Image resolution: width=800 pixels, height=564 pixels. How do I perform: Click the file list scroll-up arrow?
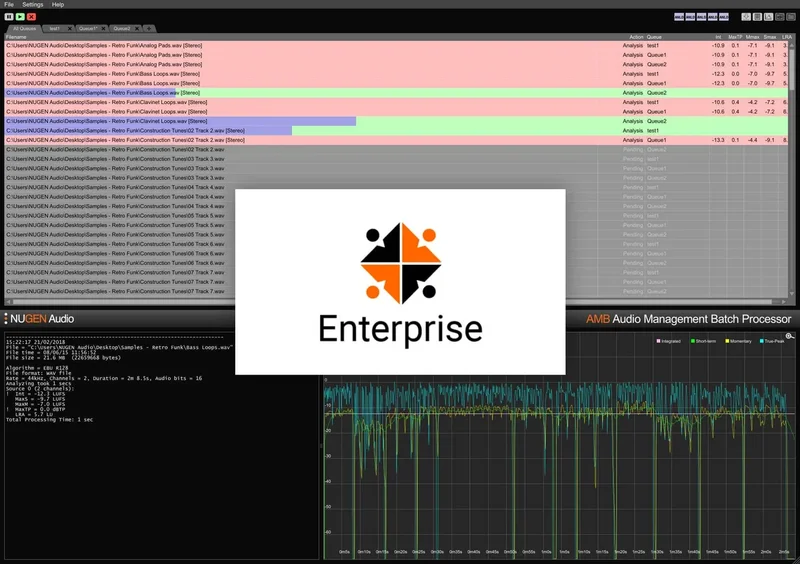[x=792, y=45]
